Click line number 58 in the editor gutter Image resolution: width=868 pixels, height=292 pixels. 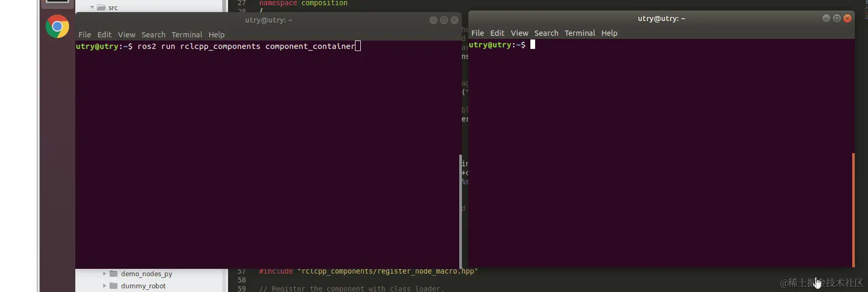click(242, 280)
